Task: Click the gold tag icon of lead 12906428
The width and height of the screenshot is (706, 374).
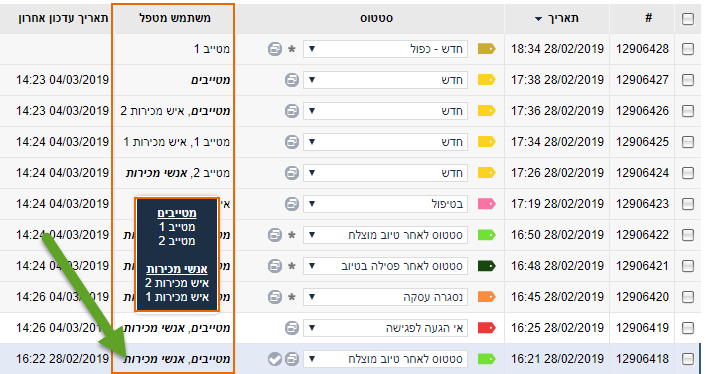Action: 486,49
